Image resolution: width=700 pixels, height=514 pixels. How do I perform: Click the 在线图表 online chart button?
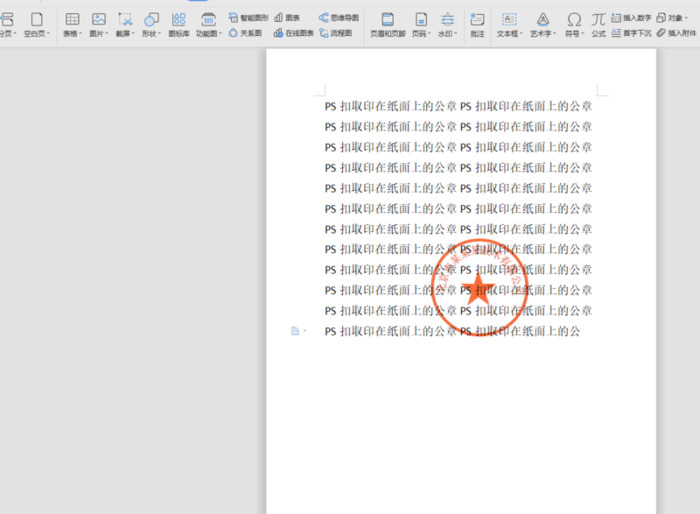point(294,33)
